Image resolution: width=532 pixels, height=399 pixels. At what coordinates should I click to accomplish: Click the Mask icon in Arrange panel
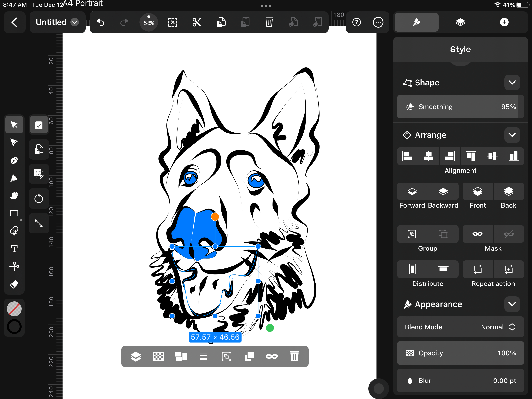[477, 233]
